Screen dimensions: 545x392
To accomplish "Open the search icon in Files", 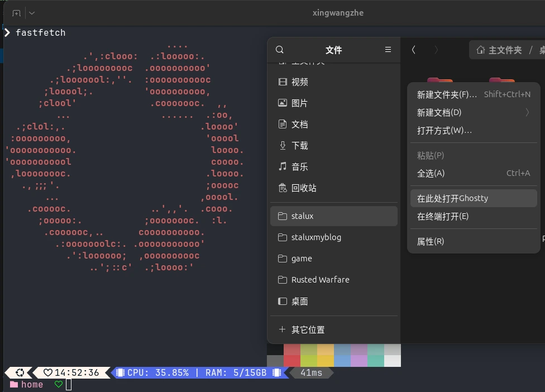I will (279, 50).
